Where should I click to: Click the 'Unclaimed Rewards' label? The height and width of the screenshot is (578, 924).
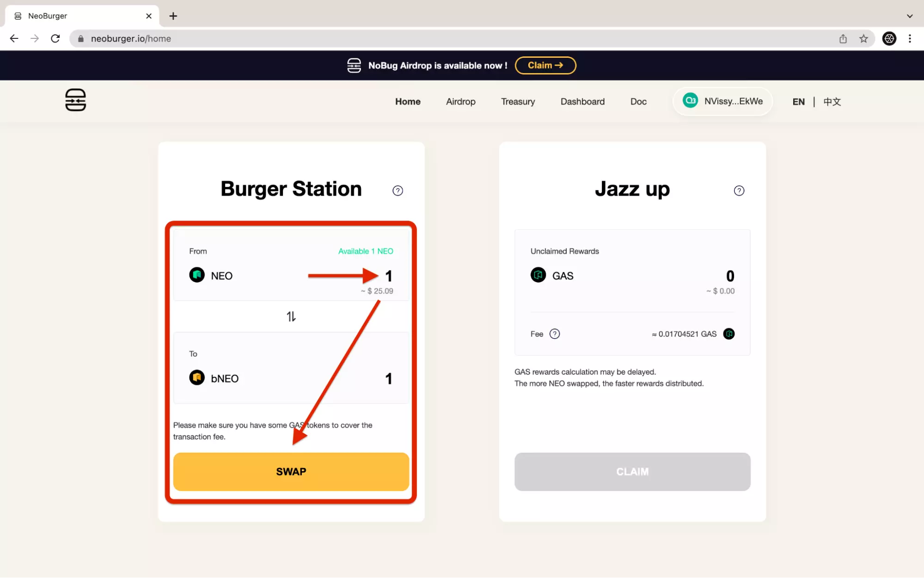tap(564, 251)
